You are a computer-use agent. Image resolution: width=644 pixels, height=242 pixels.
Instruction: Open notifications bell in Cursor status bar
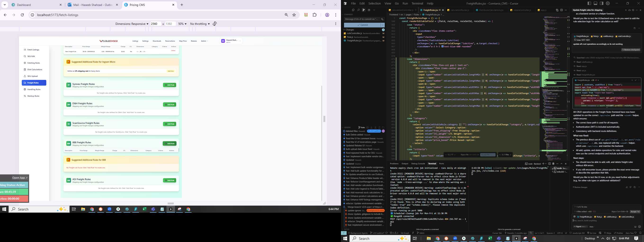(x=640, y=233)
